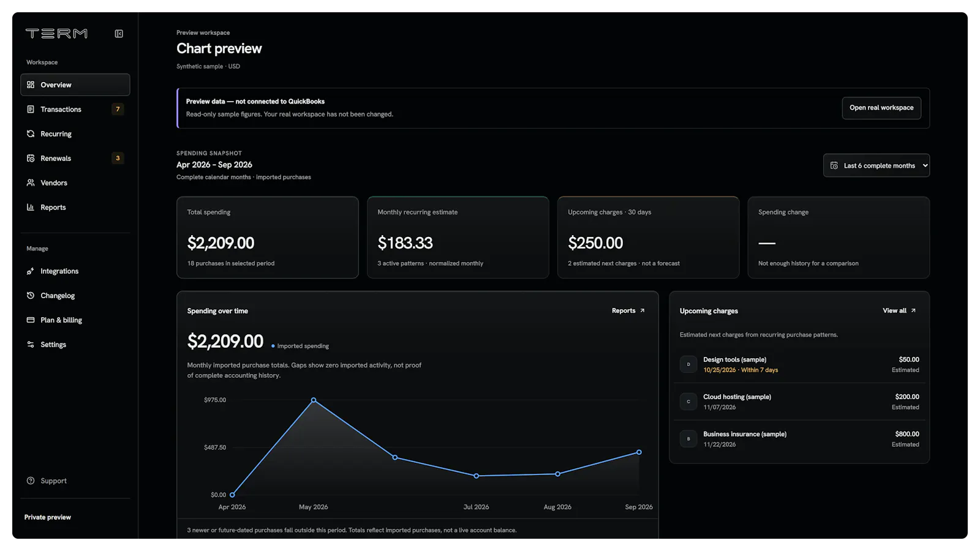The height and width of the screenshot is (551, 980).
Task: Click the TERM logo
Action: coord(56,34)
